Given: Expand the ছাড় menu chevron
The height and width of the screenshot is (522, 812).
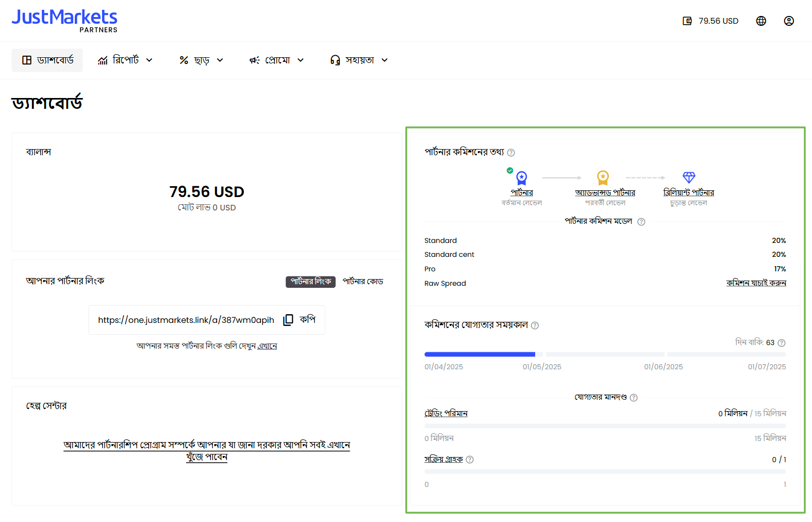Looking at the screenshot, I should (x=220, y=60).
